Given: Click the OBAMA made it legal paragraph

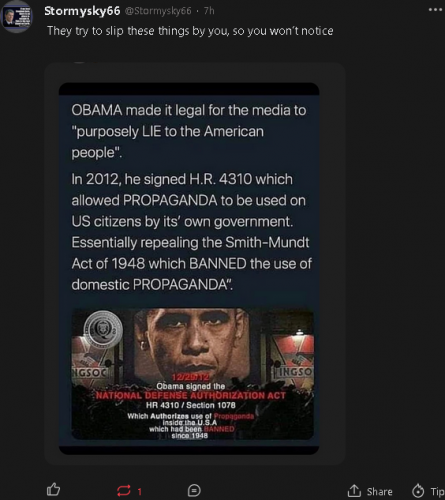Looking at the screenshot, I should [189, 131].
